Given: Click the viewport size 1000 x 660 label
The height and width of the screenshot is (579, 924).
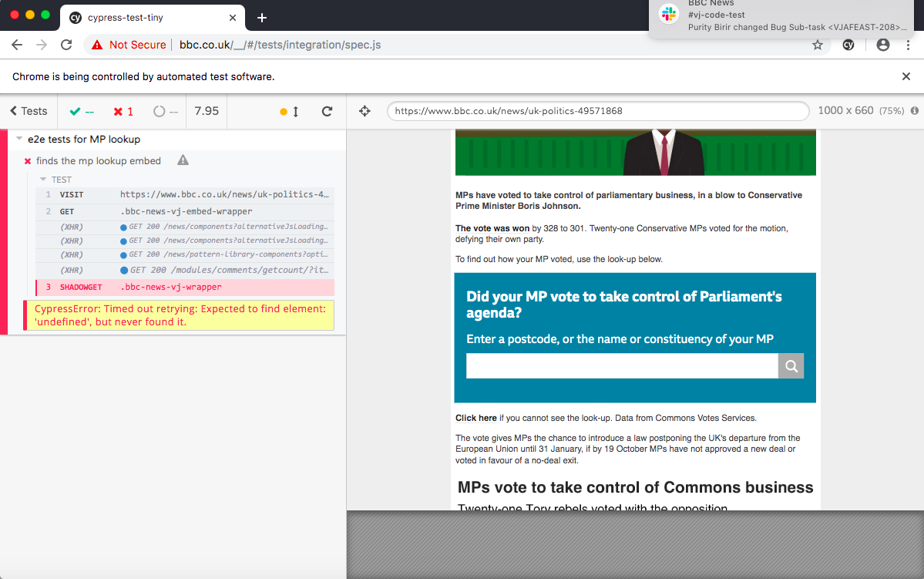Looking at the screenshot, I should pyautogui.click(x=845, y=111).
